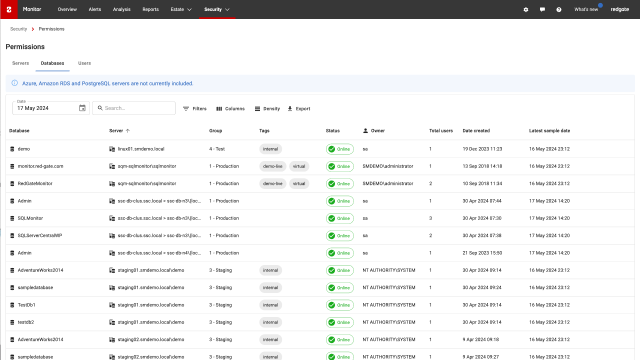
Task: Open the Overview menu
Action: tap(67, 9)
